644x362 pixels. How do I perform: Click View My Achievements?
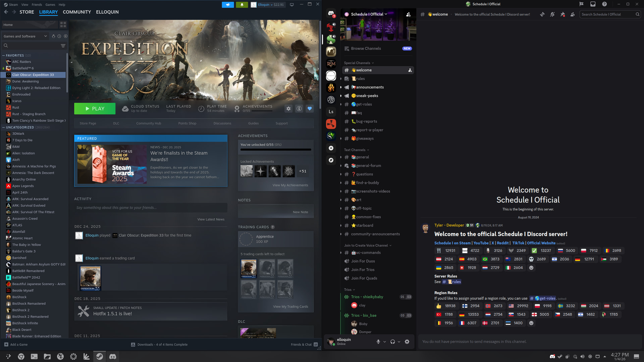pyautogui.click(x=290, y=185)
